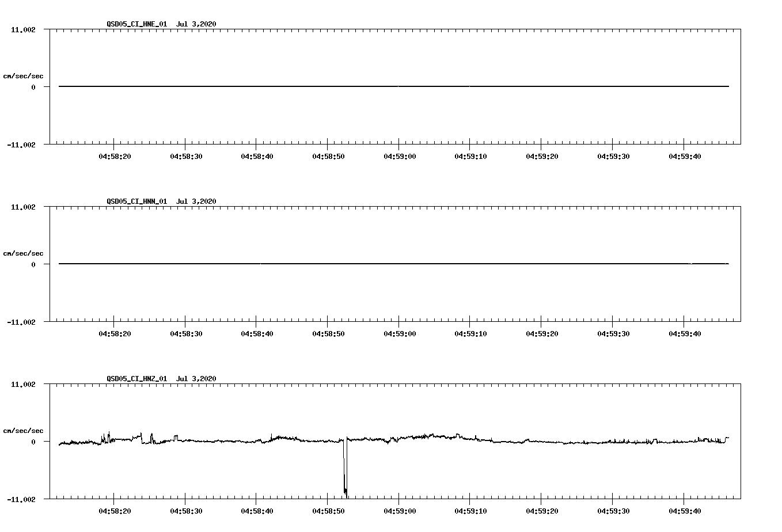782x532 pixels.
Task: Click the 04:58:50 label on the HNZ plot axis
Action: pos(328,511)
